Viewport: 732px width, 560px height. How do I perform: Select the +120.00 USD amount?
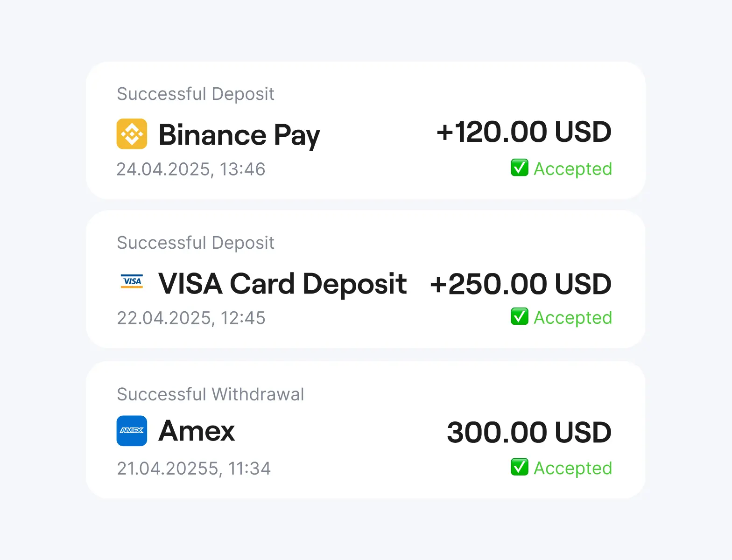[x=523, y=132]
